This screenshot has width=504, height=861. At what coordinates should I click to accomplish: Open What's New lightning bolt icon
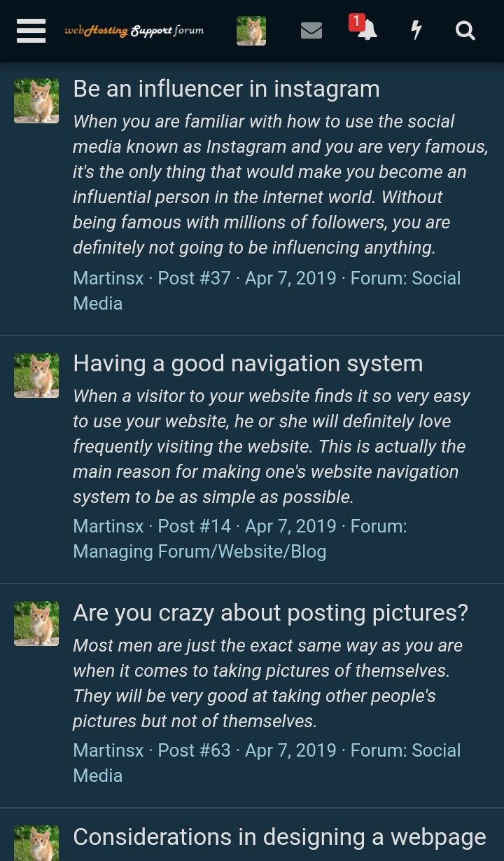click(x=416, y=31)
